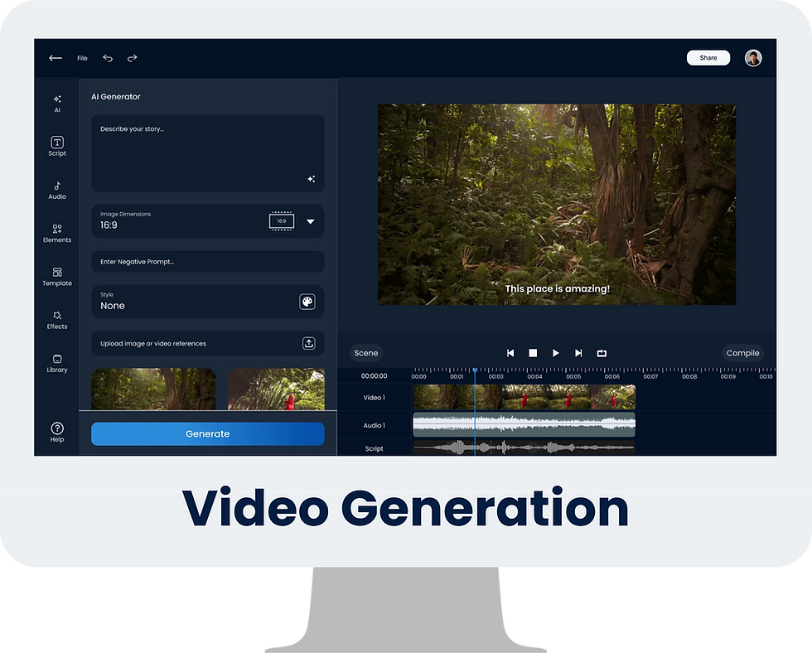Click the upload references icon
The image size is (812, 653).
coord(308,343)
